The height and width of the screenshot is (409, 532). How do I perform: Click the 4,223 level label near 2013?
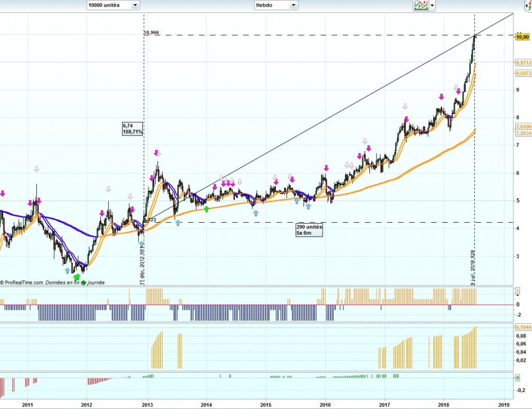point(150,220)
